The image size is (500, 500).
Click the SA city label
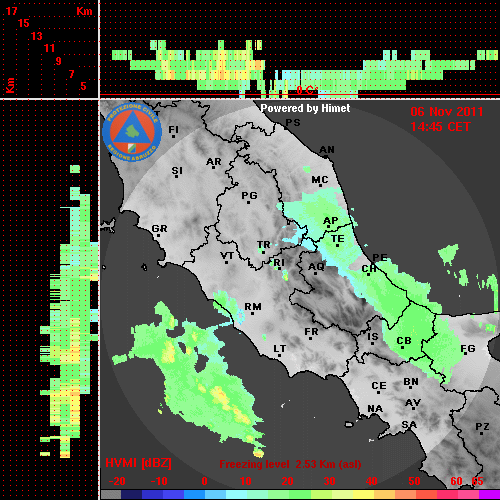409,425
